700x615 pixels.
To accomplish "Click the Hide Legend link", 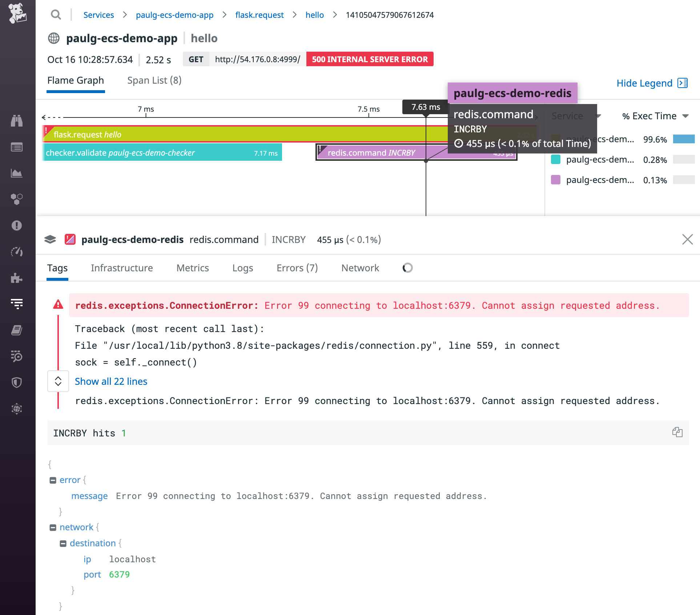I will tap(645, 83).
